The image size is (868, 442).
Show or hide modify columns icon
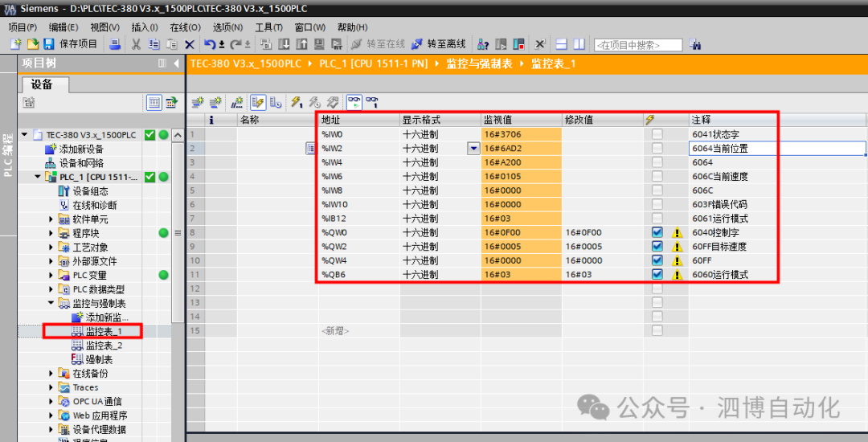click(x=258, y=102)
